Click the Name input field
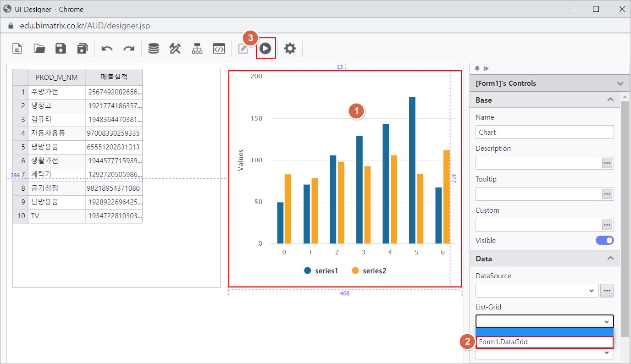This screenshot has height=364, width=631. click(x=544, y=132)
